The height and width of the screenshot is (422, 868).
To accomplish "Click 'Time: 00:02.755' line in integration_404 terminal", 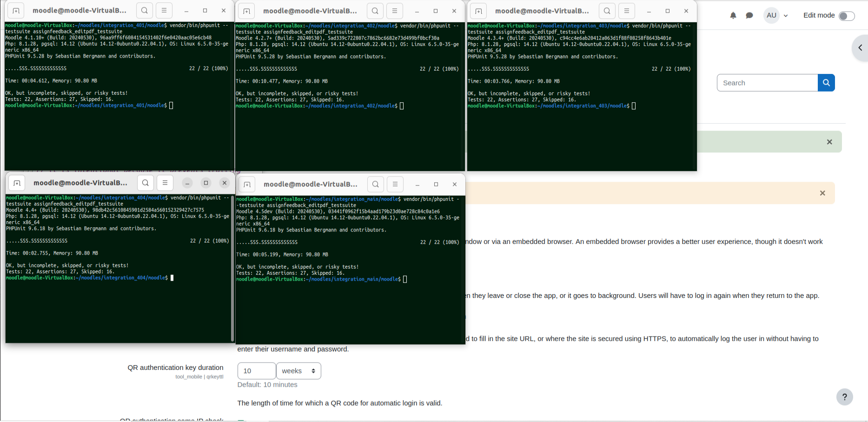I will pos(52,253).
